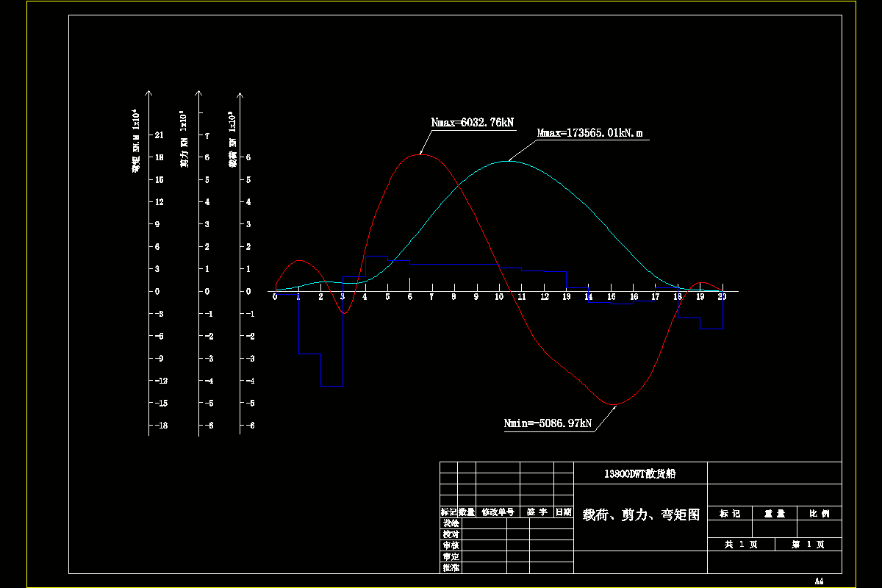Viewport: 882px width, 588px height.
Task: Select the 13800DWT散货船 title cell
Action: (639, 474)
